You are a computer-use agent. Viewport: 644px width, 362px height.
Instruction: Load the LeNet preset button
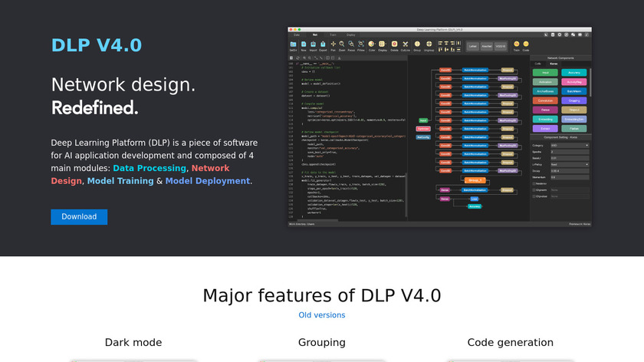[x=473, y=47]
